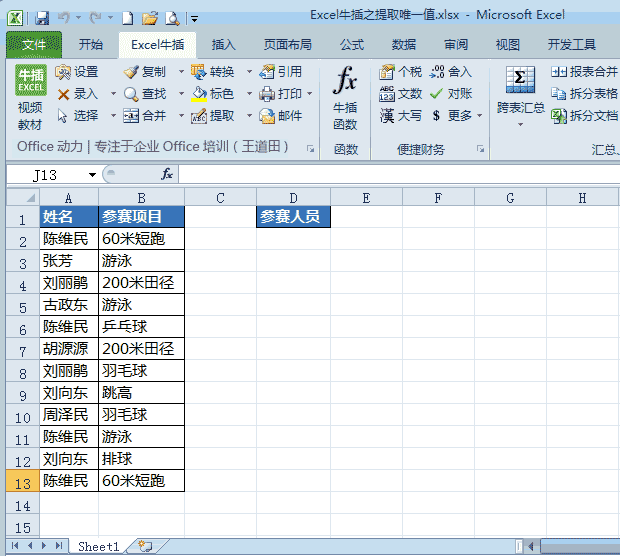Switch to the 数据 tab
Viewport: 620px width, 556px height.
coord(404,45)
